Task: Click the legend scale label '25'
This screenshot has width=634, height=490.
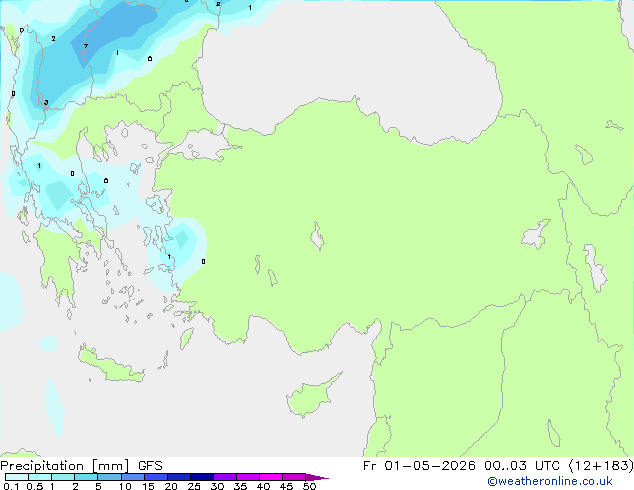Action: click(194, 486)
